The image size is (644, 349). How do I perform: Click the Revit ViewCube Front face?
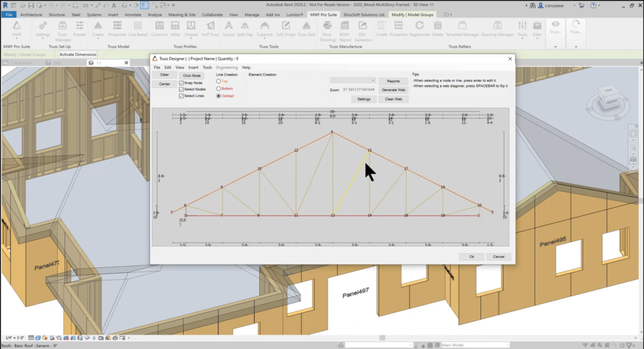(611, 101)
